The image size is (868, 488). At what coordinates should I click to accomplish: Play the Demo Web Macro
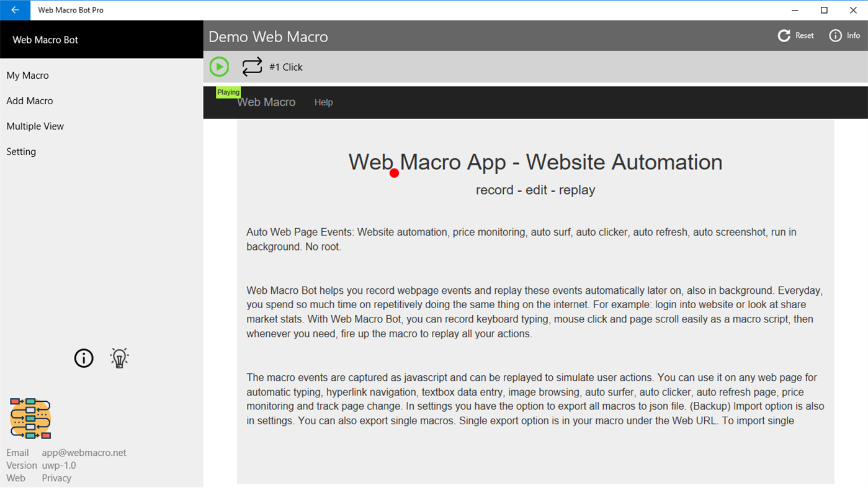(x=219, y=66)
